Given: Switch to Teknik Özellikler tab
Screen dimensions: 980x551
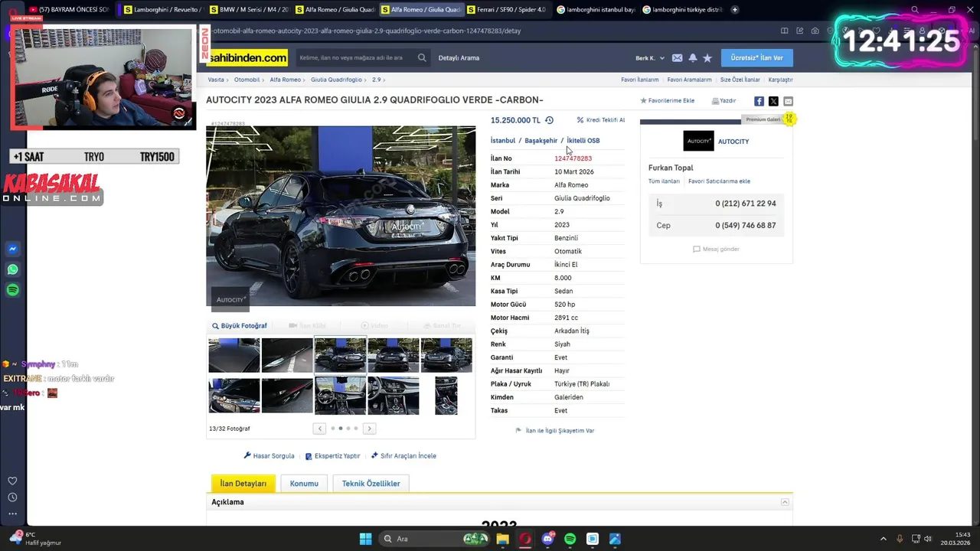Looking at the screenshot, I should tap(371, 484).
